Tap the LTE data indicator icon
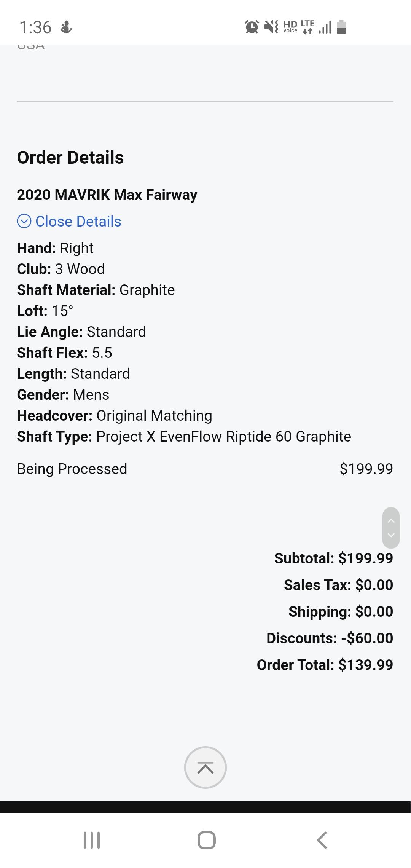This screenshot has width=411, height=868. point(307,27)
